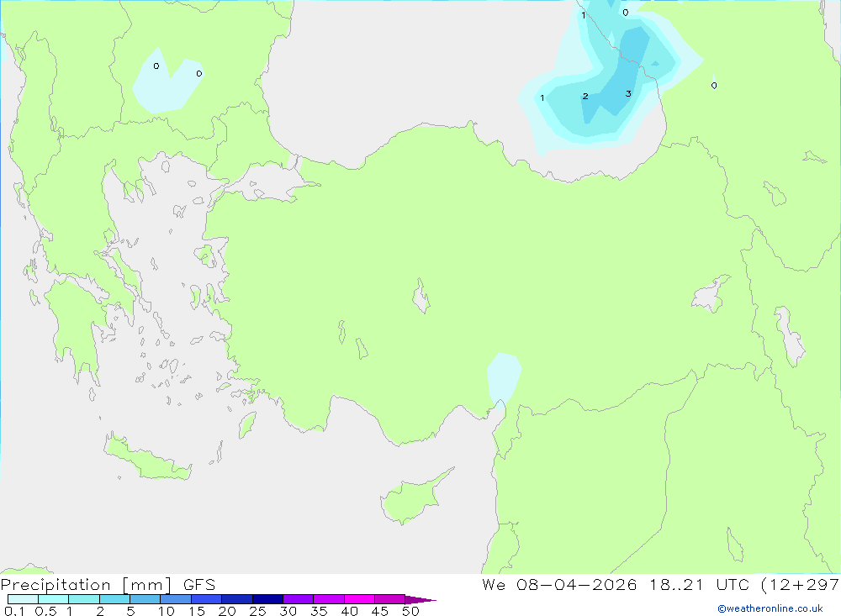Click the pale precipitation patch near northeastern Mediterranean coast
841x616 pixels.
coord(503,380)
